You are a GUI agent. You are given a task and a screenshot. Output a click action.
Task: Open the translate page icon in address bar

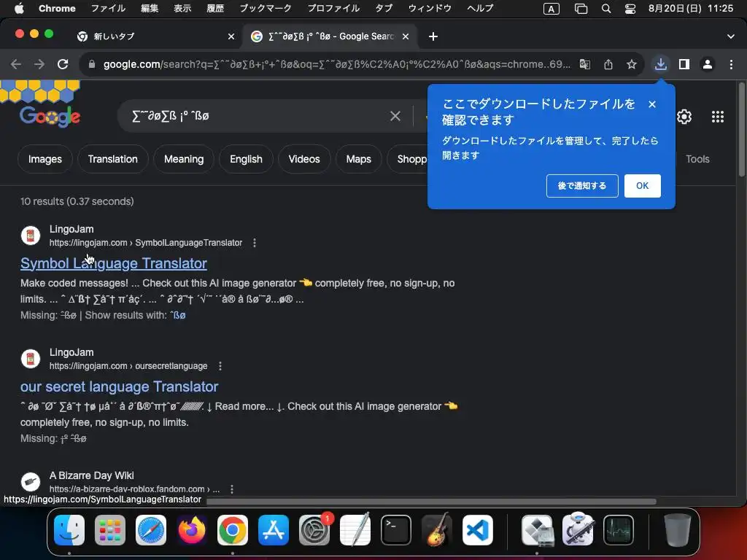point(584,64)
